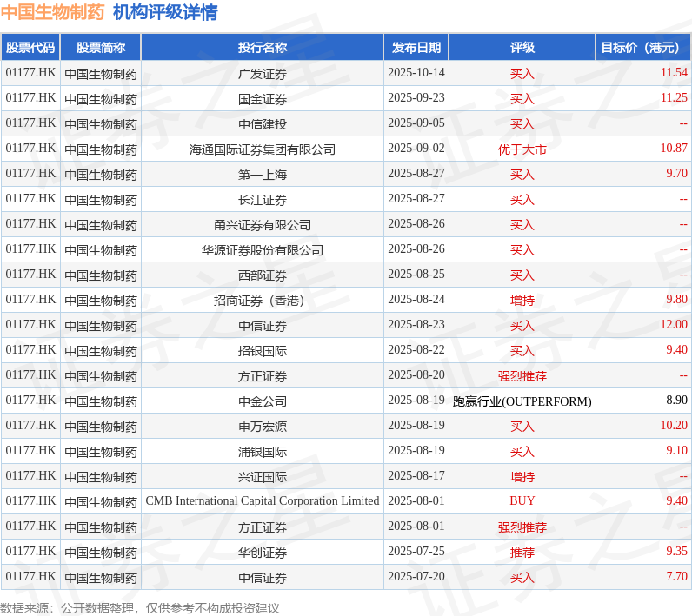Click 增持 rating in 招商证券（香港）row

coord(522,300)
